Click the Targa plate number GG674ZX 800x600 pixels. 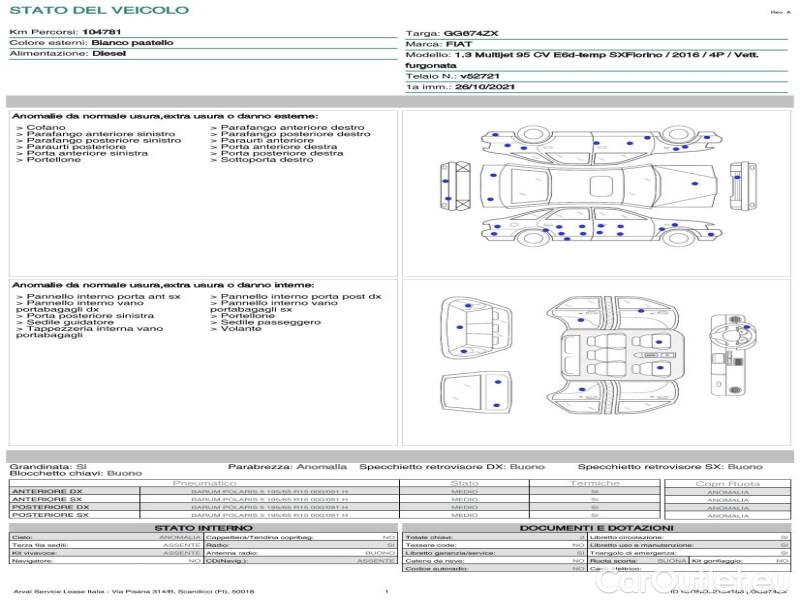470,33
